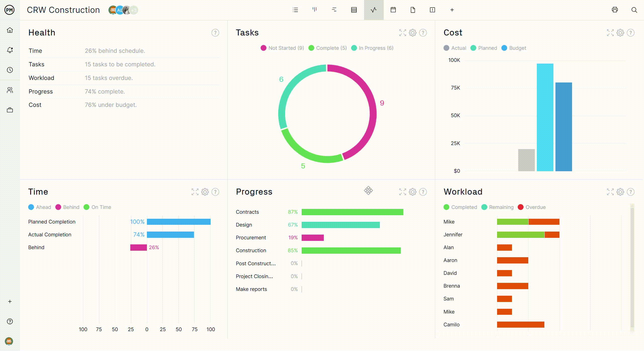The width and height of the screenshot is (644, 351).
Task: Switch to the Calendar view tab
Action: point(393,10)
